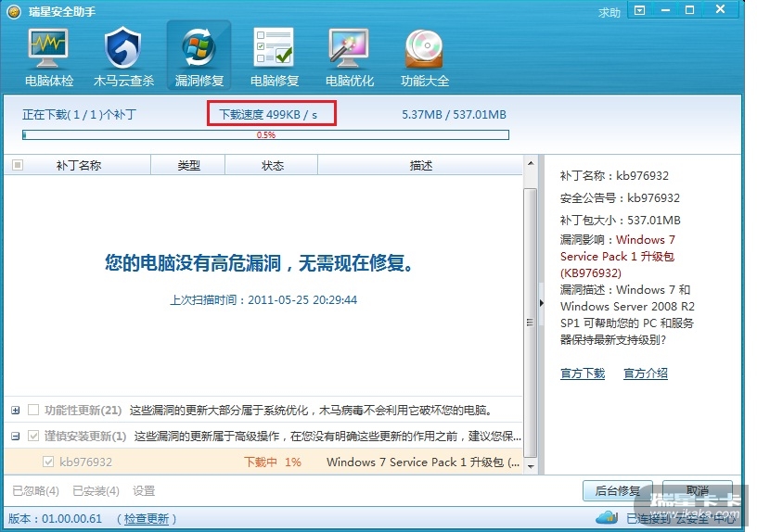Open the 电脑体检 computer checkup icon

[x=49, y=57]
